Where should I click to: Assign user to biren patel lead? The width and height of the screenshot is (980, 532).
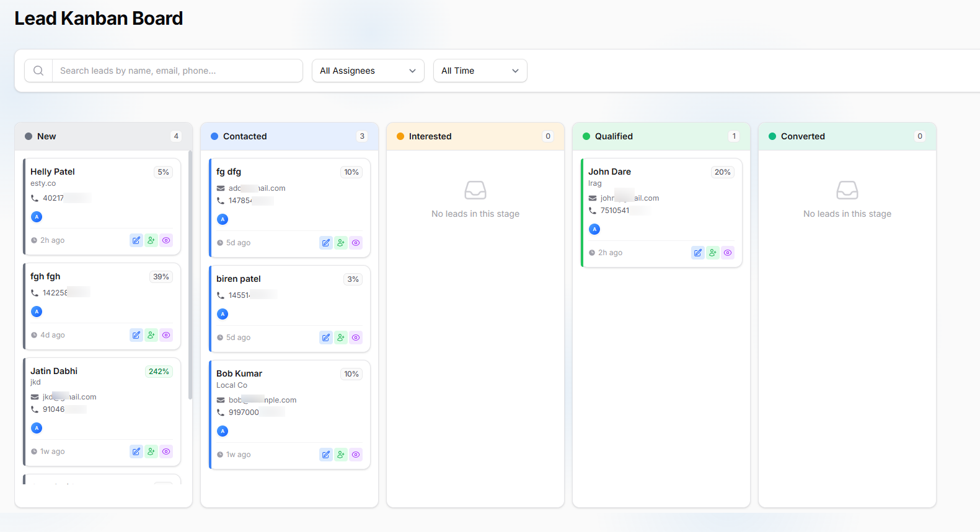click(x=341, y=338)
